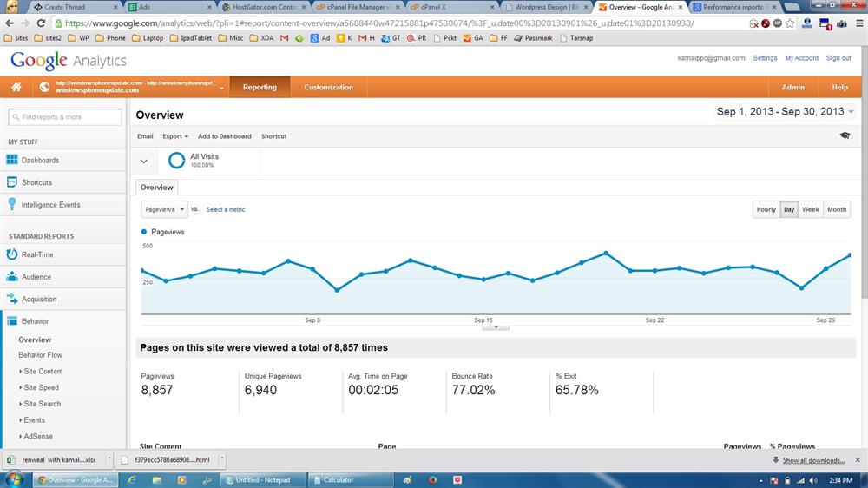Bookmark this page with star icon
The image size is (868, 488).
[790, 23]
